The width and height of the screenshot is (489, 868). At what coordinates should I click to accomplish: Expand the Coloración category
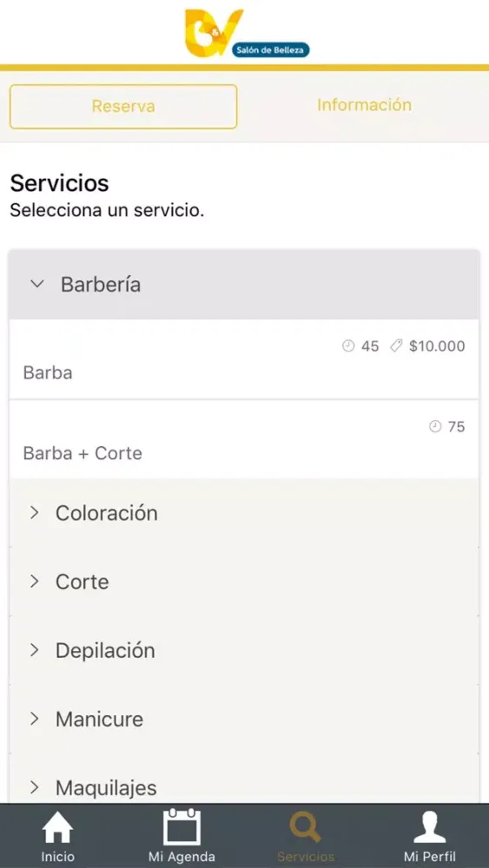tap(244, 513)
